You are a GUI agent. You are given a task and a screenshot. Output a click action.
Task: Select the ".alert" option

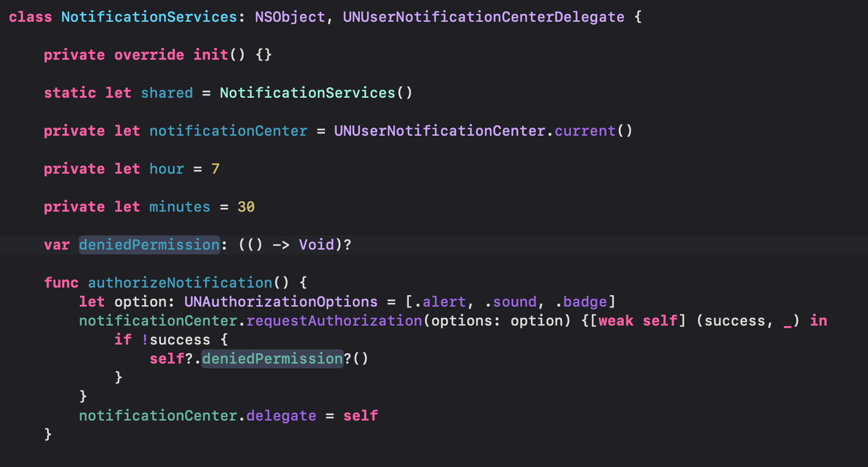(439, 302)
